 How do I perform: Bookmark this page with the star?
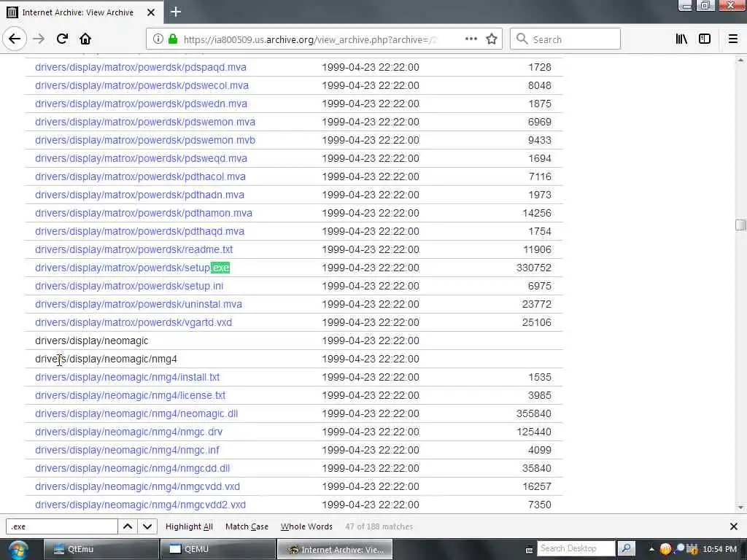tap(492, 39)
